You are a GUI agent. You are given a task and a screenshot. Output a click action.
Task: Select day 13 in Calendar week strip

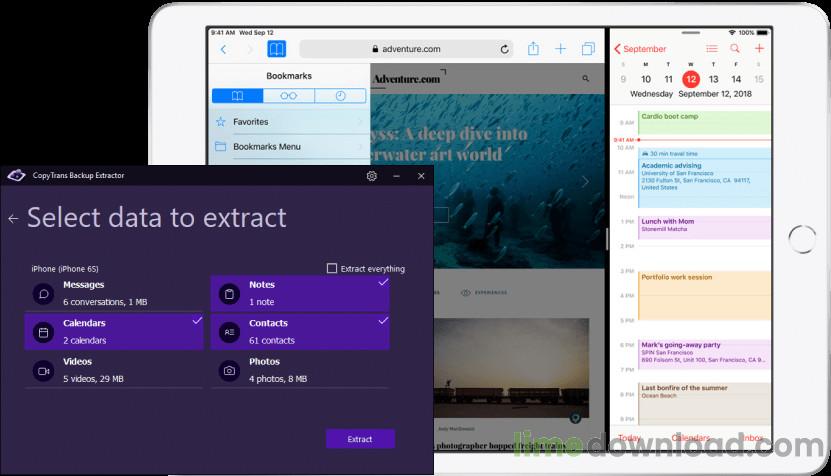pos(713,80)
